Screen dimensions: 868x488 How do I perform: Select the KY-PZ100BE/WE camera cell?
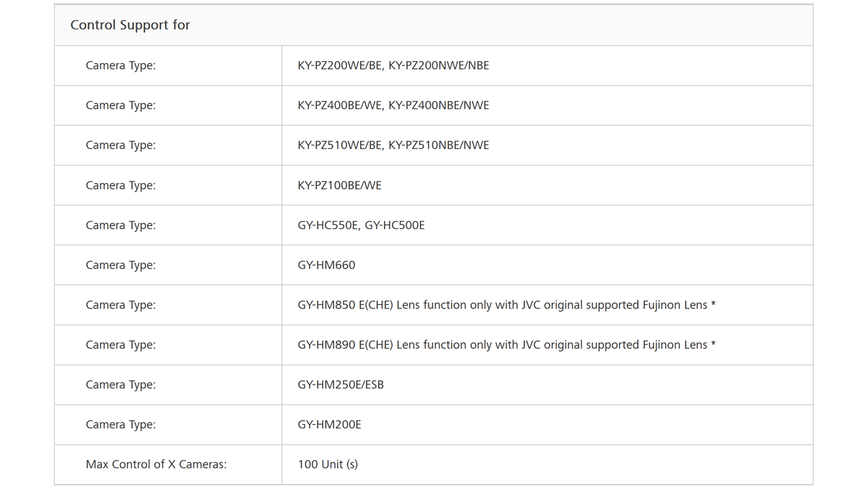coord(340,185)
